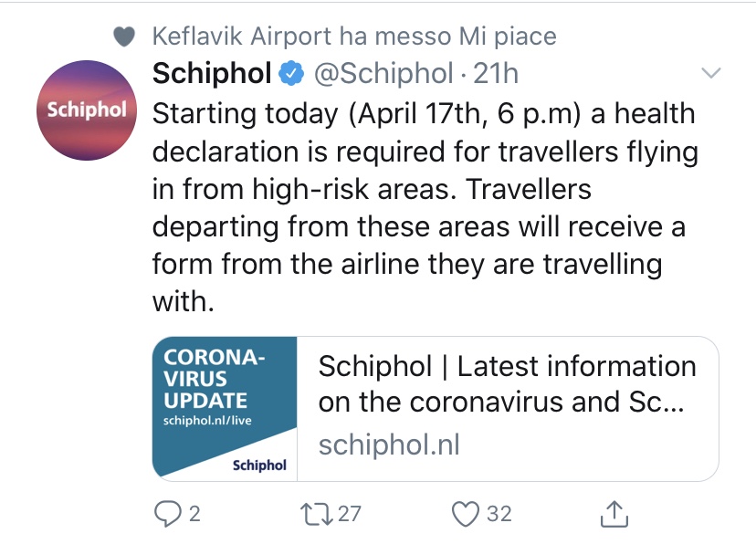
Task: Open 'Keflavik Airport ha messo Mi piace' context line
Action: [353, 37]
